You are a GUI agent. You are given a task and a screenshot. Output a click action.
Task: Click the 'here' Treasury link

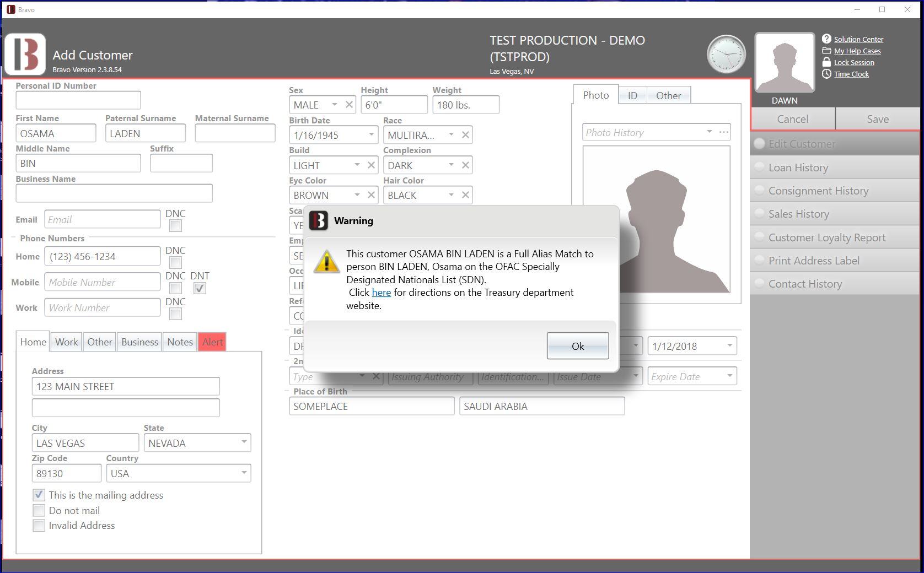tap(382, 293)
